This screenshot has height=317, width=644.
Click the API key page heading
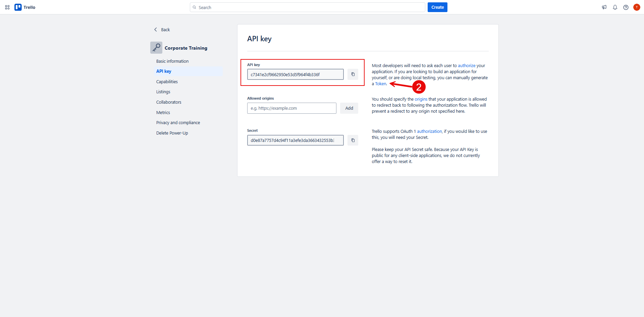(259, 39)
